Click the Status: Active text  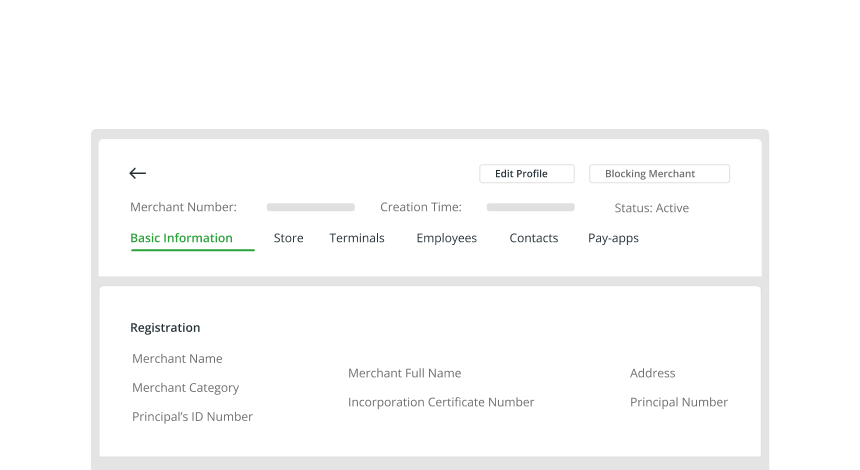point(652,208)
